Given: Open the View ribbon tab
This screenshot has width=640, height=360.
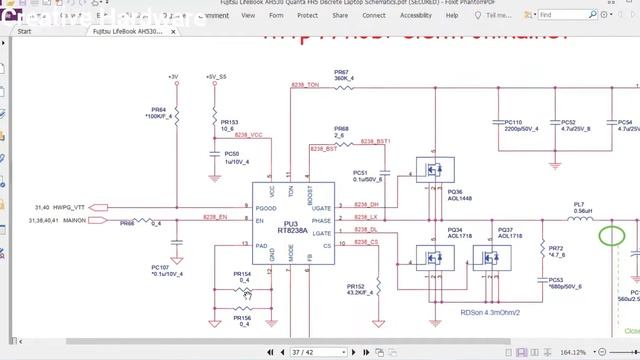Looking at the screenshot, I should [x=248, y=16].
